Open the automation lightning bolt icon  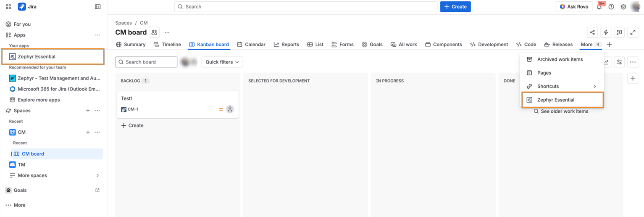(606, 32)
